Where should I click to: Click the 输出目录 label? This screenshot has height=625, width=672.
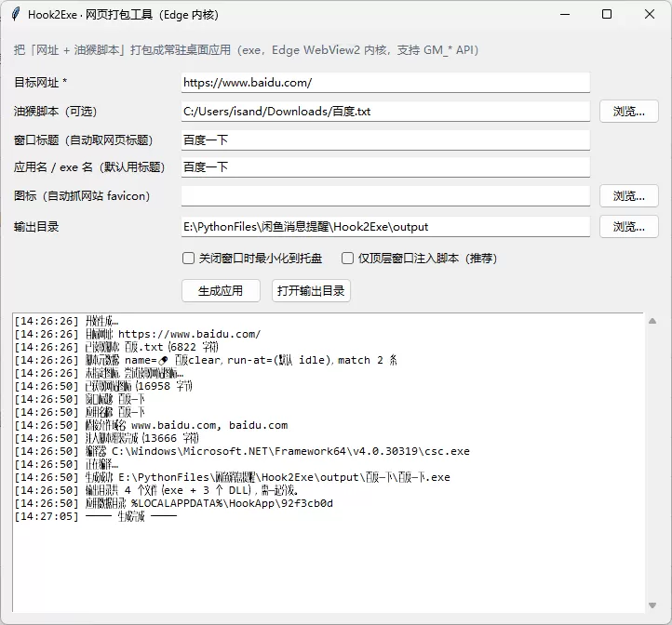pos(36,227)
